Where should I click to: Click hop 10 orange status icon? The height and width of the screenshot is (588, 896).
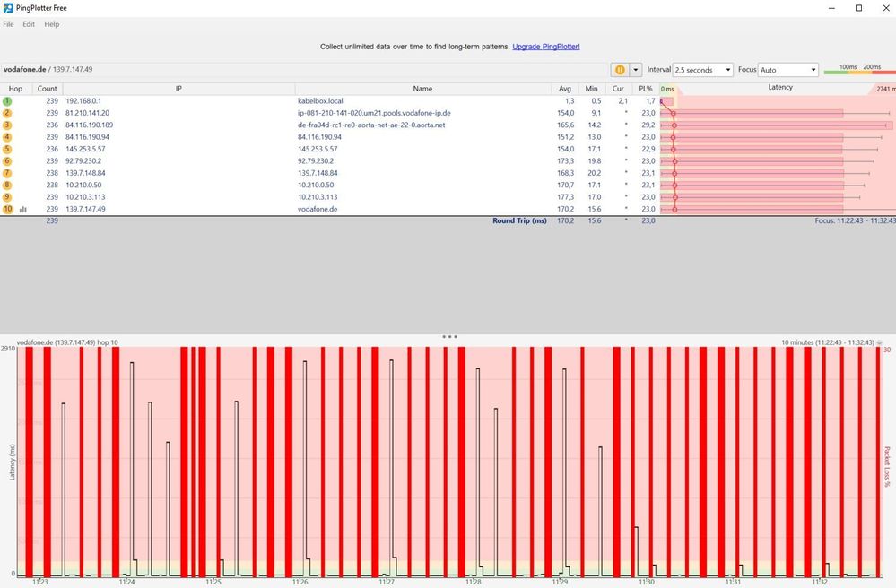click(x=7, y=209)
